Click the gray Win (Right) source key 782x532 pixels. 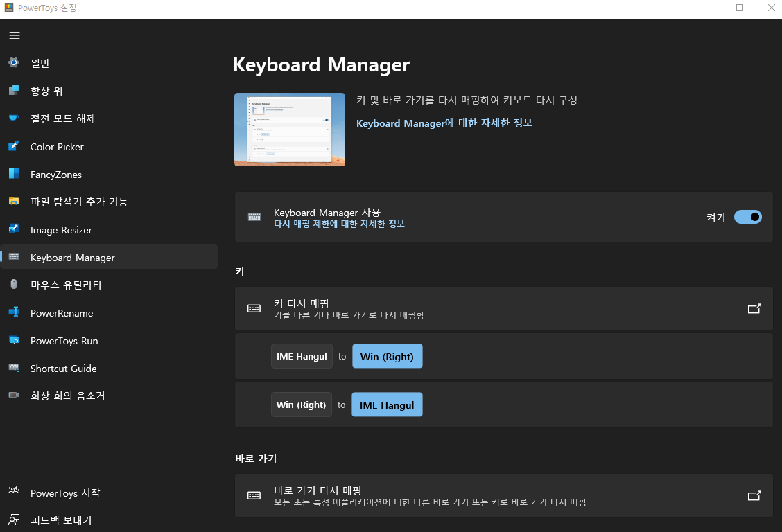pyautogui.click(x=302, y=405)
